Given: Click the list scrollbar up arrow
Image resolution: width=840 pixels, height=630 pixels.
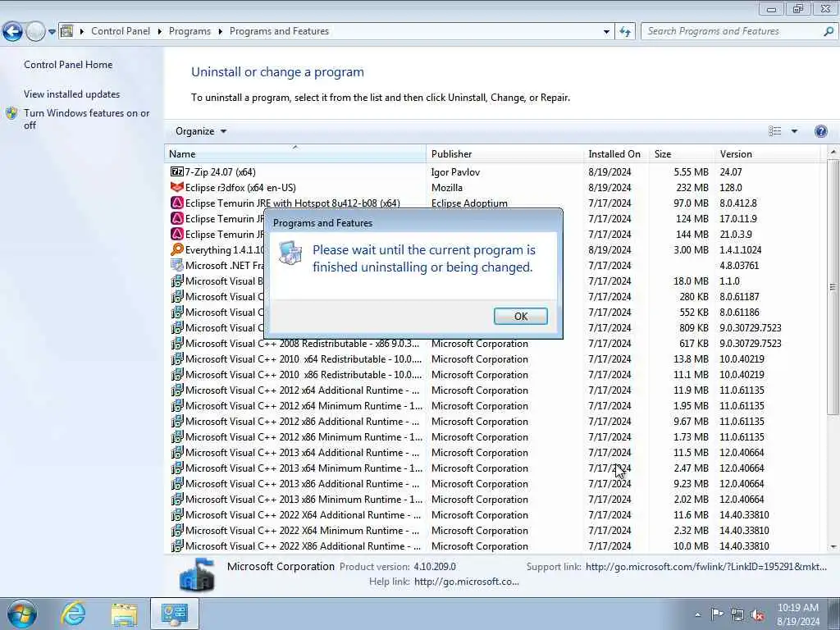Looking at the screenshot, I should click(x=833, y=153).
